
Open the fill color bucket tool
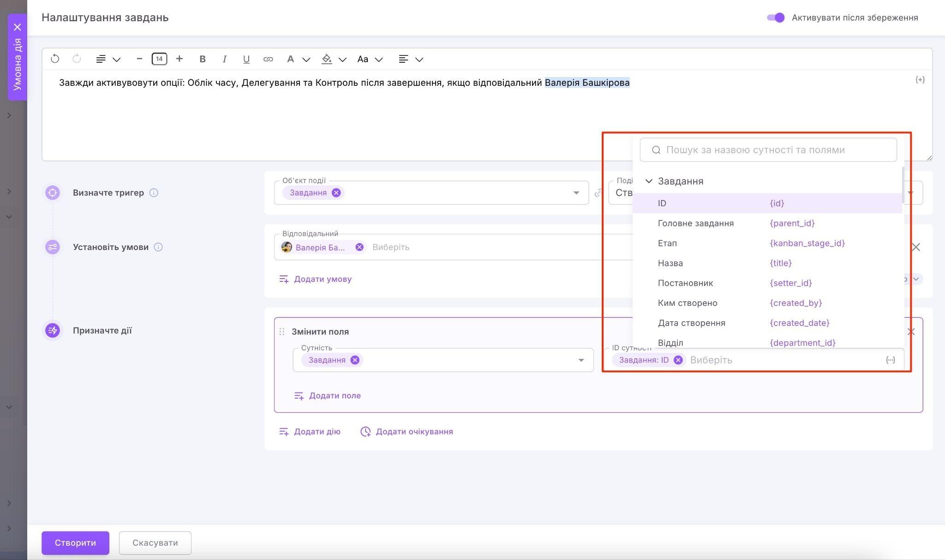click(x=327, y=59)
